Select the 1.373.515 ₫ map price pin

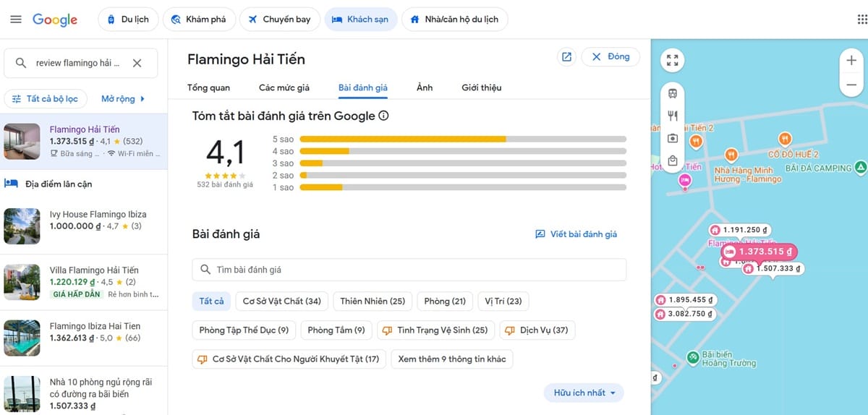pyautogui.click(x=758, y=252)
